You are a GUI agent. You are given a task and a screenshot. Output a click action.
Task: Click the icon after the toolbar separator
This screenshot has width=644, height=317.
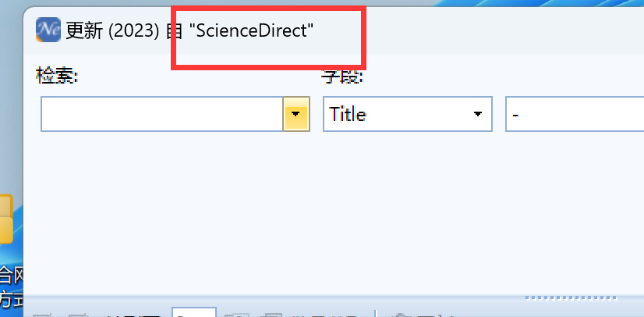(399, 315)
